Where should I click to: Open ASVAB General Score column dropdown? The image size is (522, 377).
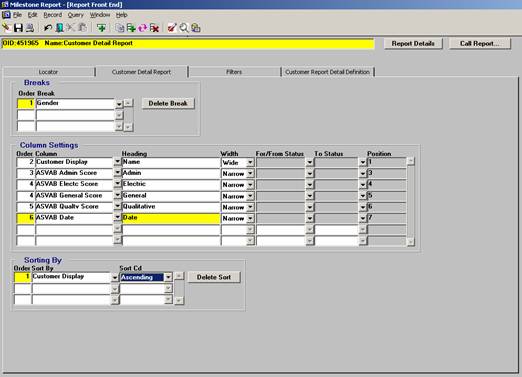coord(117,195)
